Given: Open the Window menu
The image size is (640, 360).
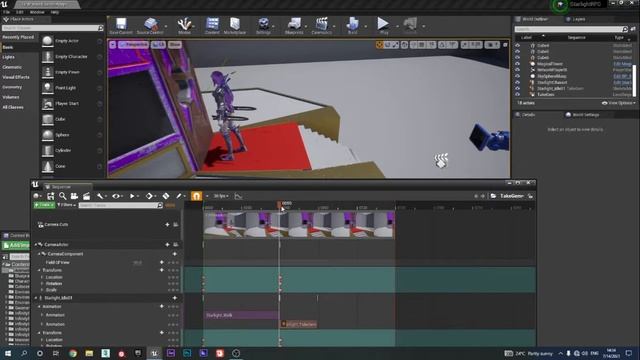Looking at the screenshot, I should pos(37,12).
